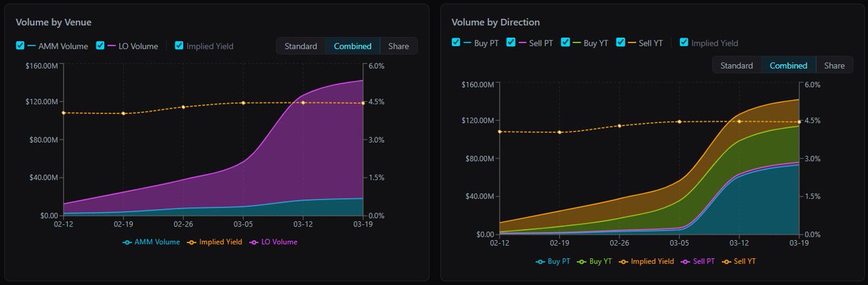Click 03-05 yield data point in venue chart
Image resolution: width=868 pixels, height=285 pixels.
[243, 103]
